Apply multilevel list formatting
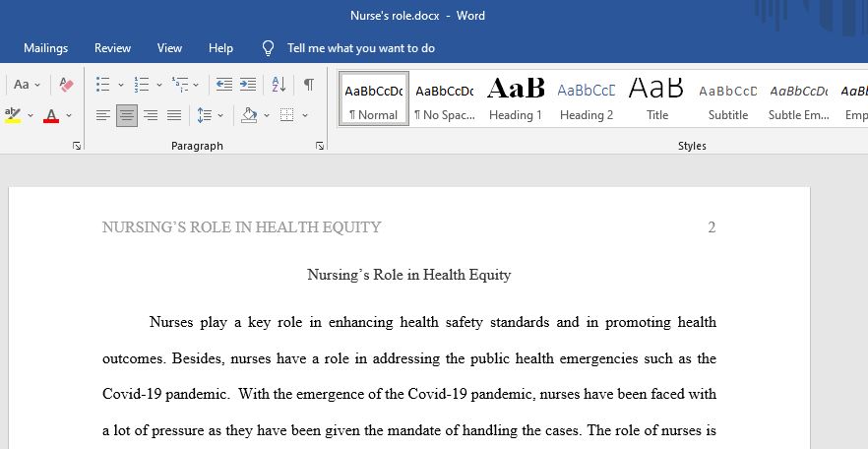This screenshot has width=868, height=449. [x=180, y=84]
